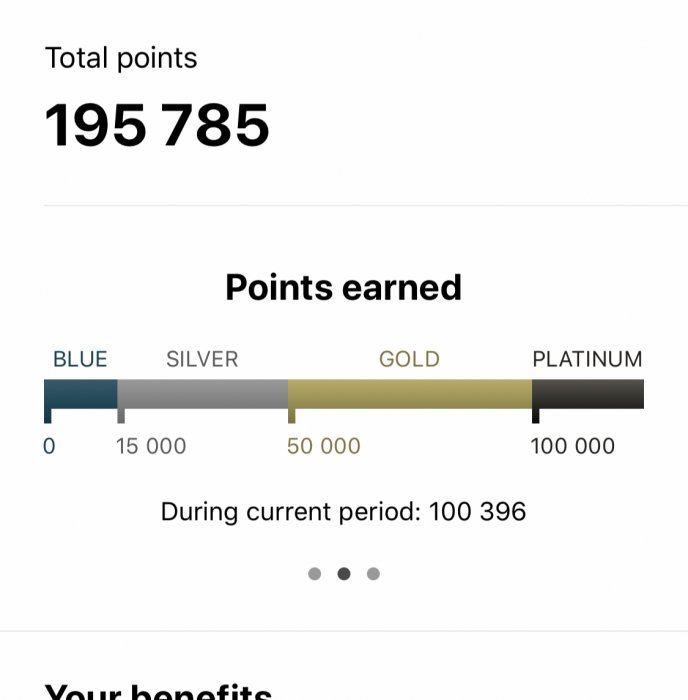Screen dimensions: 688x700
Task: Click the silver tier bar segment
Action: [x=203, y=394]
